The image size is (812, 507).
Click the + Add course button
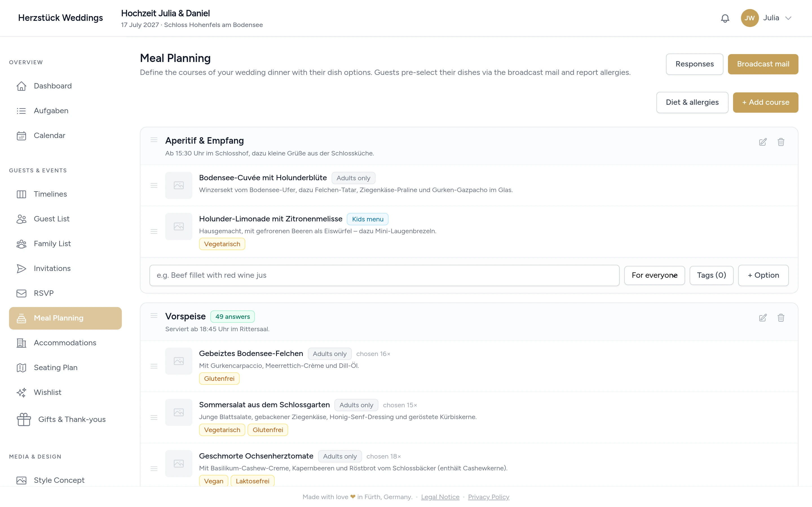click(x=765, y=102)
